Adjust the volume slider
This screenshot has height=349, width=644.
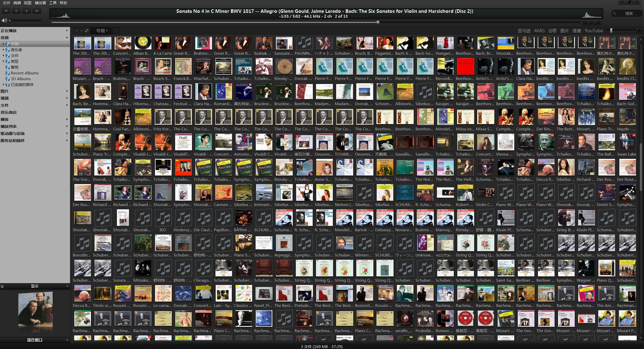[25, 20]
